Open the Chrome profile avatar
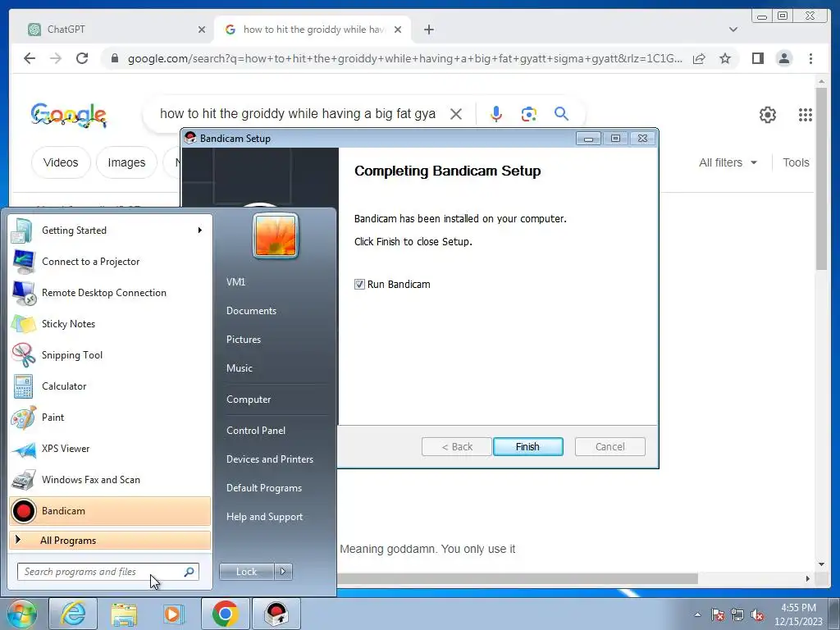Image resolution: width=840 pixels, height=630 pixels. 783,58
